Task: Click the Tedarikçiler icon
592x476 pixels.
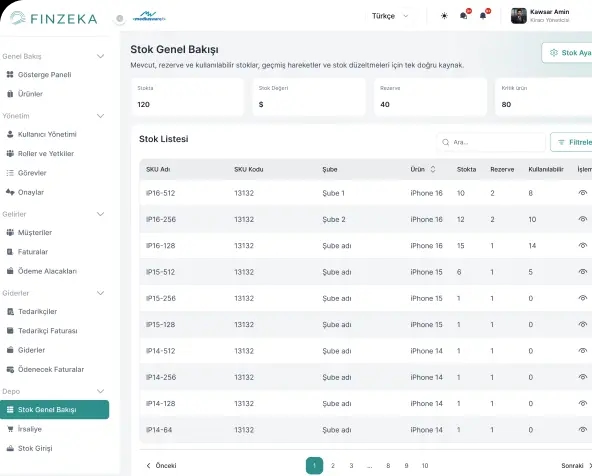Action: pyautogui.click(x=10, y=311)
